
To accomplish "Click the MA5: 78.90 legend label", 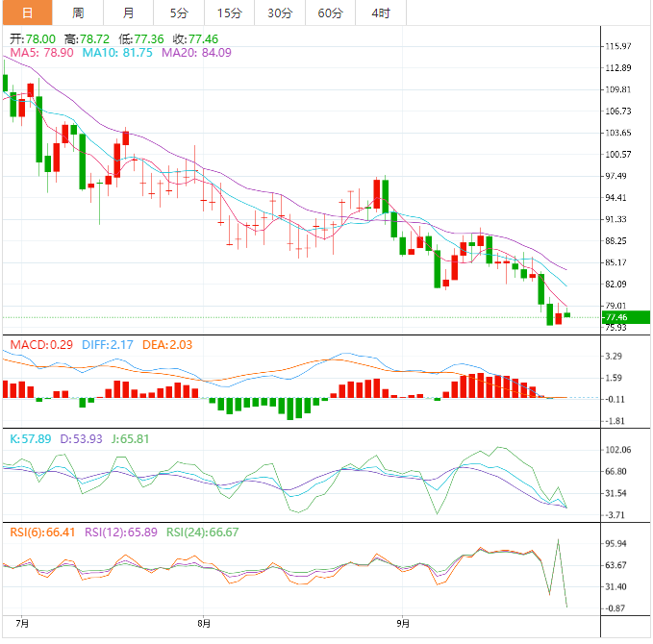I will pos(41,53).
